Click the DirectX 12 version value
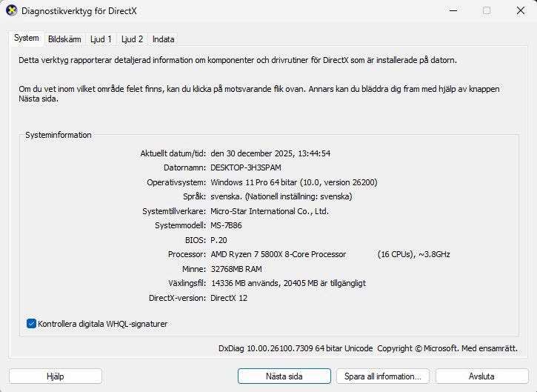The height and width of the screenshot is (392, 537). point(229,298)
